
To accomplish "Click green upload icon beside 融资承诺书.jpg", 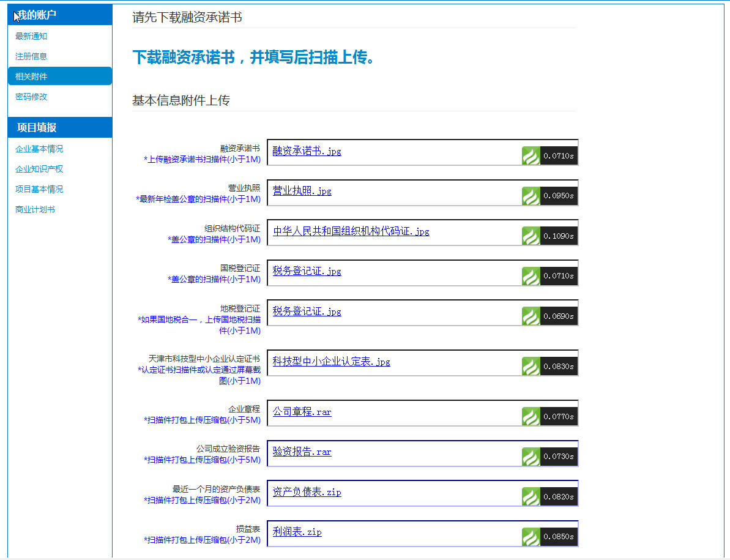I will [x=531, y=156].
